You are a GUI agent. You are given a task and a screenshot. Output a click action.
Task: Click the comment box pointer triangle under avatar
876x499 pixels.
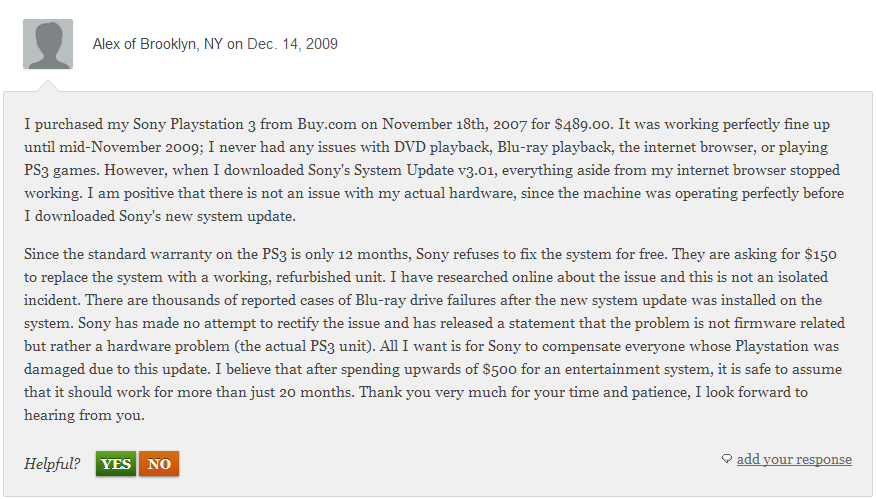click(x=48, y=85)
